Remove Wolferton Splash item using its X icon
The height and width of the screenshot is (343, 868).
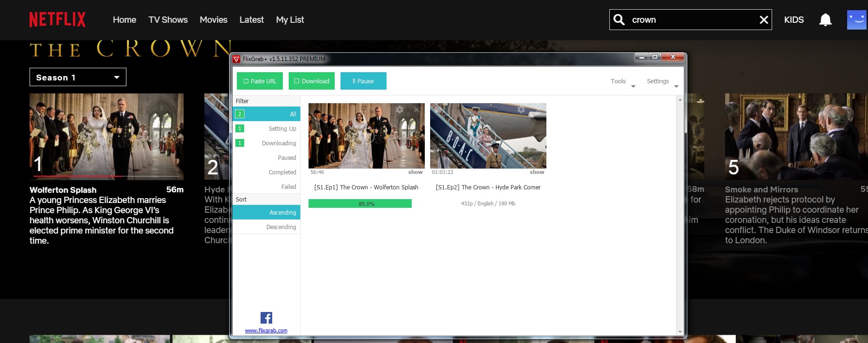(x=417, y=110)
